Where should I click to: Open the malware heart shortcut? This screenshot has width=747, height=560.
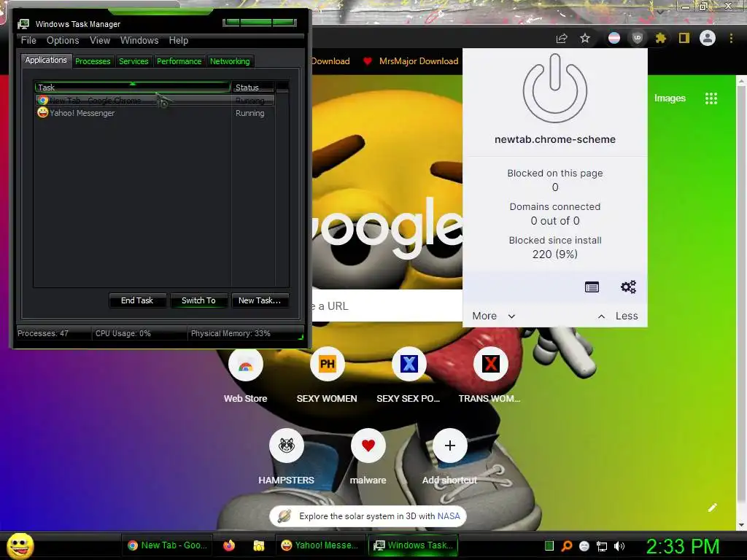[368, 458]
